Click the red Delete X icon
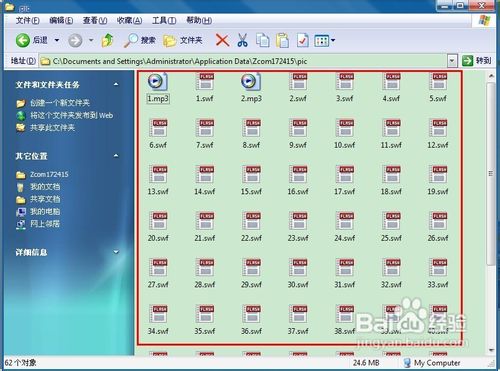Image resolution: width=500 pixels, height=371 pixels. pos(222,40)
